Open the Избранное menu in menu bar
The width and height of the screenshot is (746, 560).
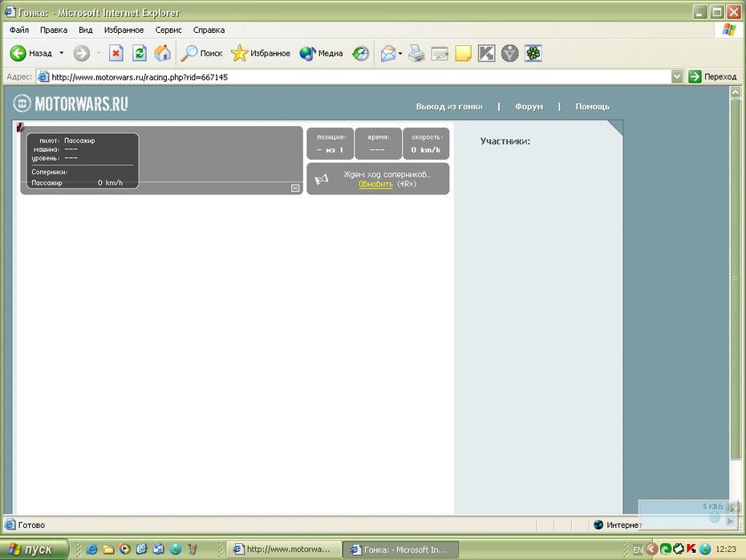[x=124, y=30]
